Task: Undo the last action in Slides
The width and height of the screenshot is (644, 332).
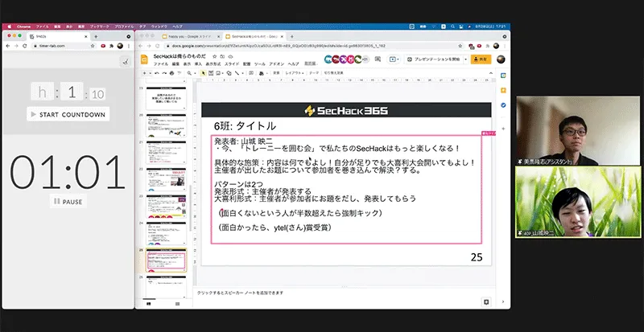Action: click(x=157, y=73)
